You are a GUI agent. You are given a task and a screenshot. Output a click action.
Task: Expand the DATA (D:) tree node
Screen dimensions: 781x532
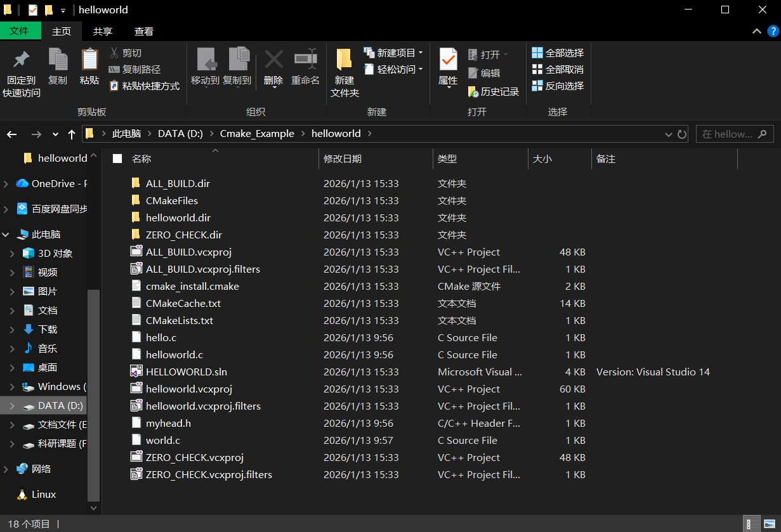pos(12,406)
